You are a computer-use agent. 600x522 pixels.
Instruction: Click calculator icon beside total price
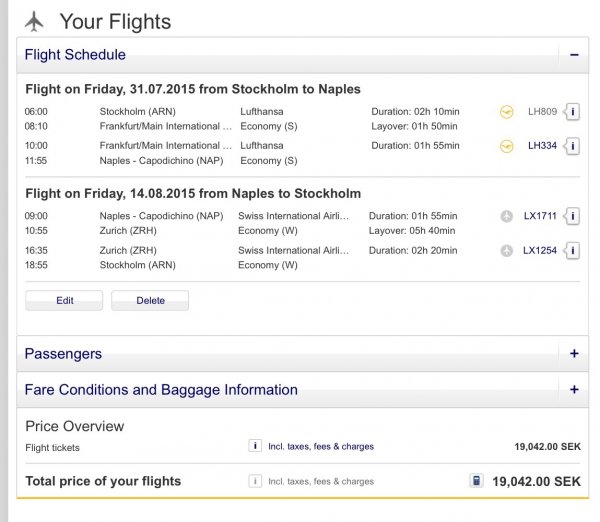pos(476,480)
